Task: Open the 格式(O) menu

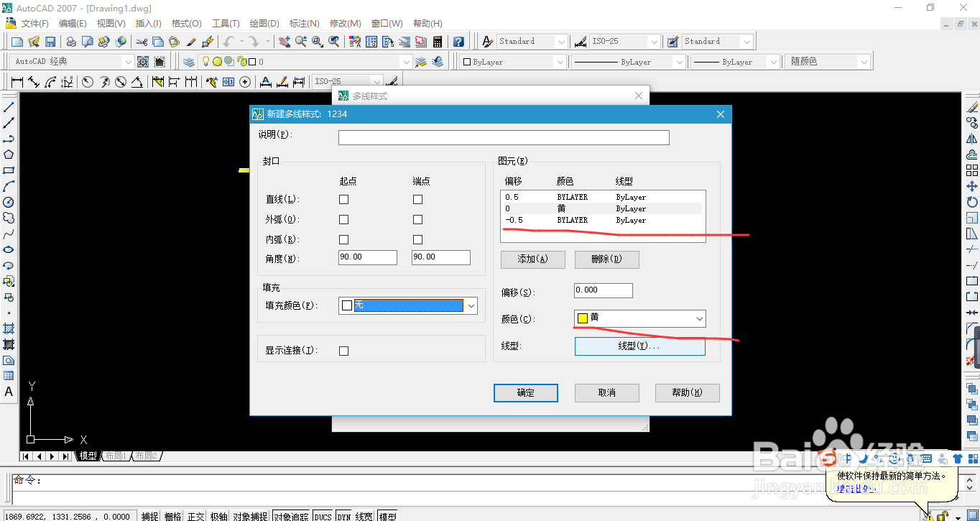Action: click(x=186, y=24)
